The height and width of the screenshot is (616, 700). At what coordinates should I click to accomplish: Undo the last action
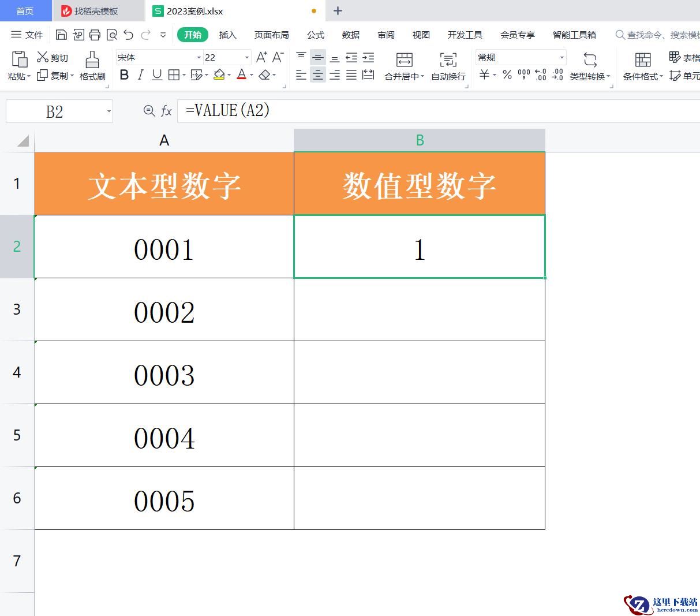coord(129,35)
